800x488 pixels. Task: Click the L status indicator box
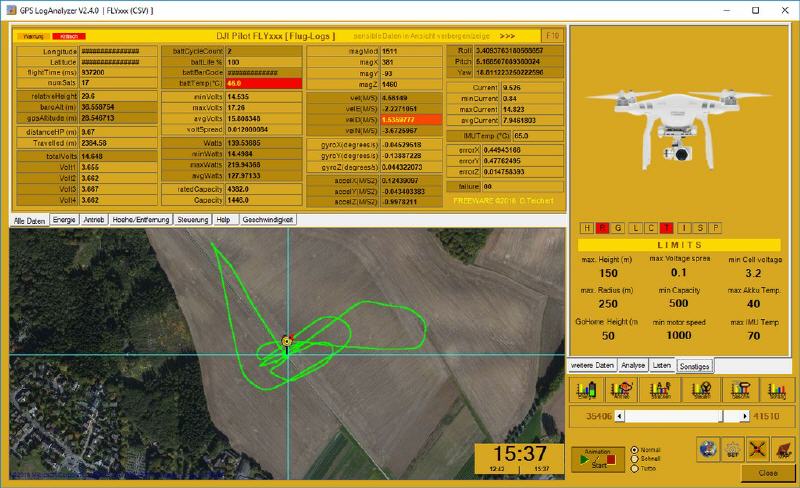pos(635,228)
